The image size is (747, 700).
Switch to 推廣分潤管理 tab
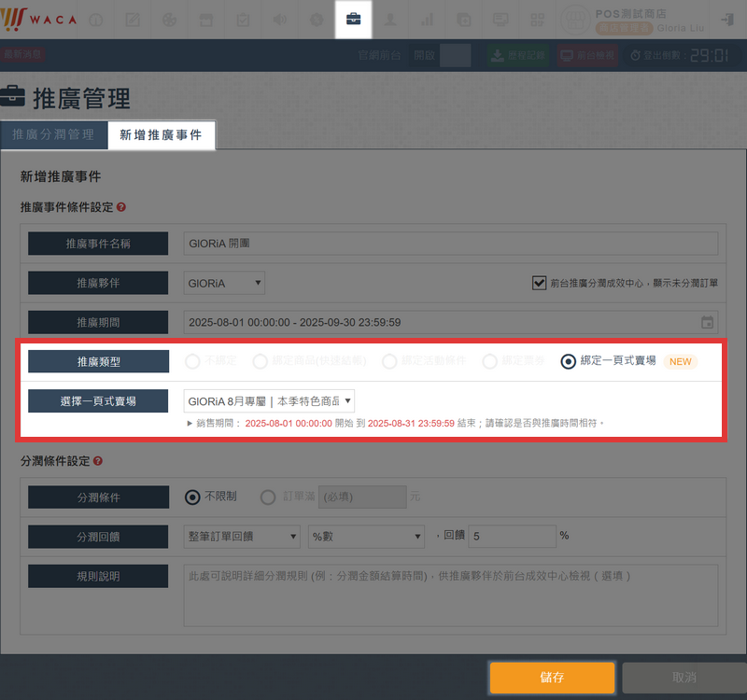(x=53, y=134)
